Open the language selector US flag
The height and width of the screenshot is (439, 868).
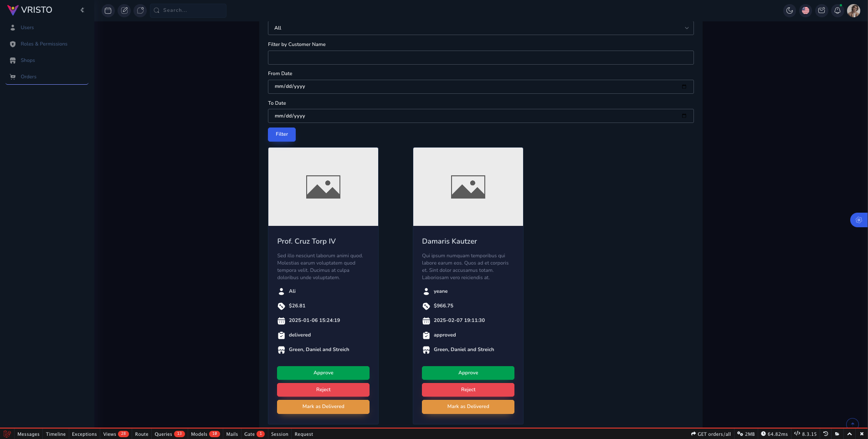806,10
